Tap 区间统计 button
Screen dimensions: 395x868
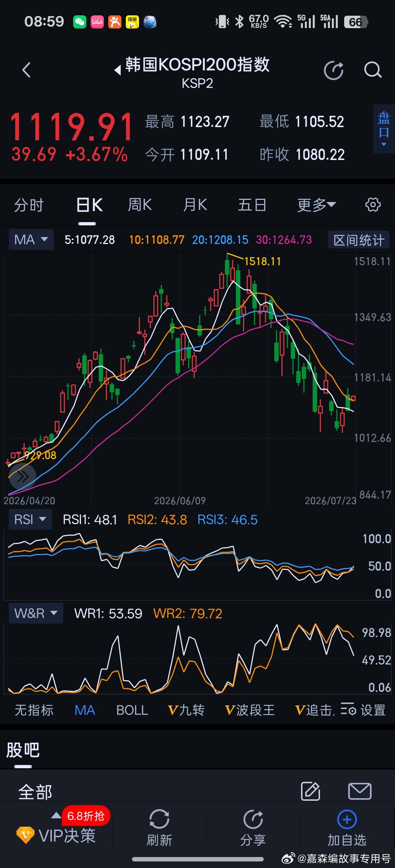359,240
